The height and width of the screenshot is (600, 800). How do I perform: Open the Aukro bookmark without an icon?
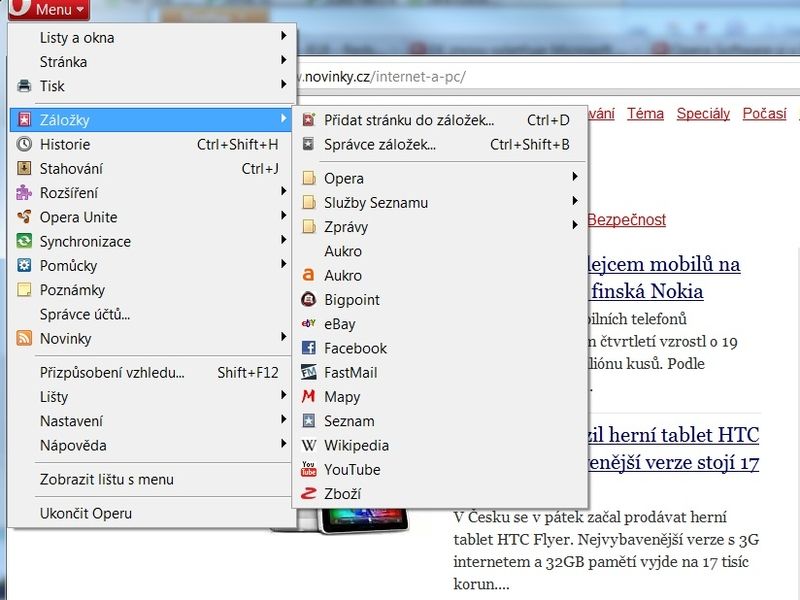[440, 251]
